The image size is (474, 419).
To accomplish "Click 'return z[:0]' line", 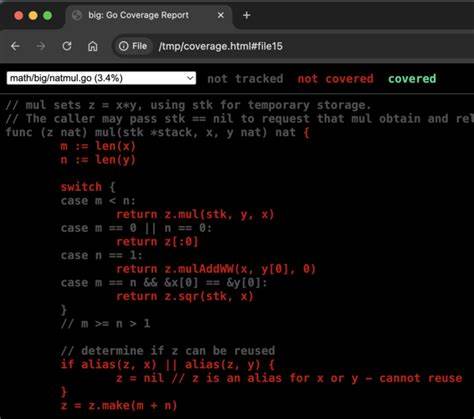I will point(157,242).
